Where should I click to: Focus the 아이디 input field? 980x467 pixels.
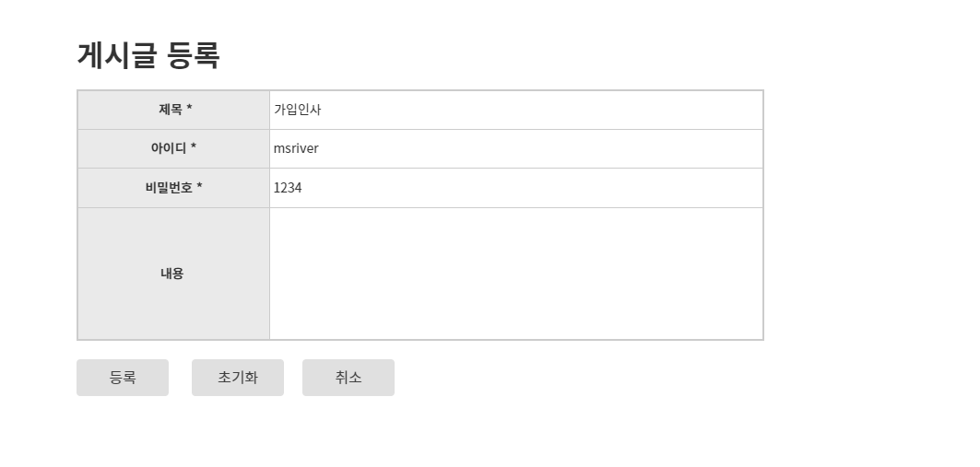coord(516,148)
